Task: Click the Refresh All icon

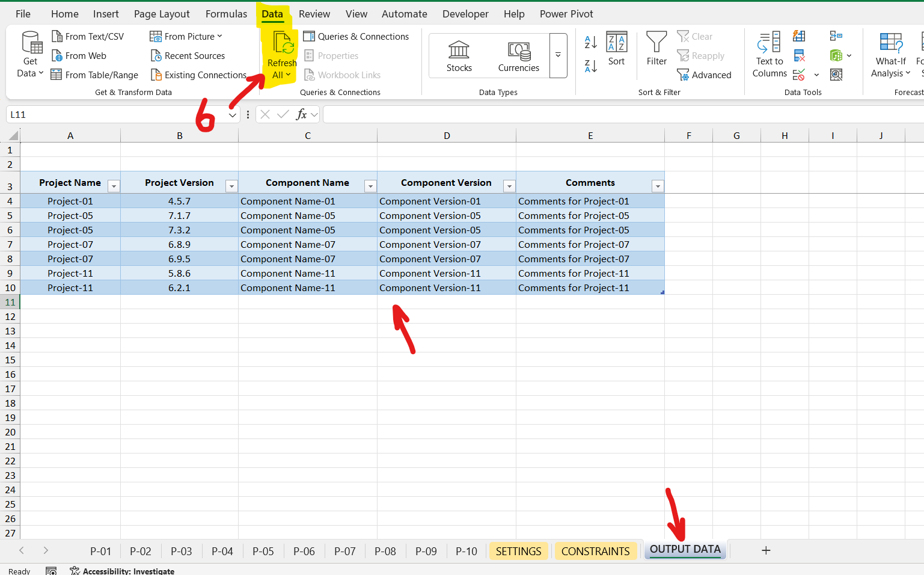Action: click(283, 43)
